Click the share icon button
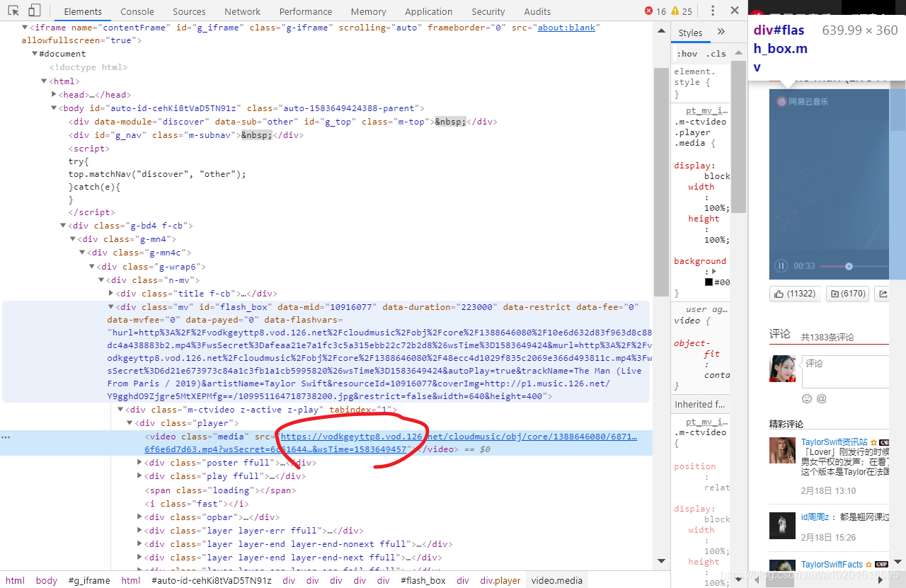This screenshot has width=906, height=588. (883, 294)
